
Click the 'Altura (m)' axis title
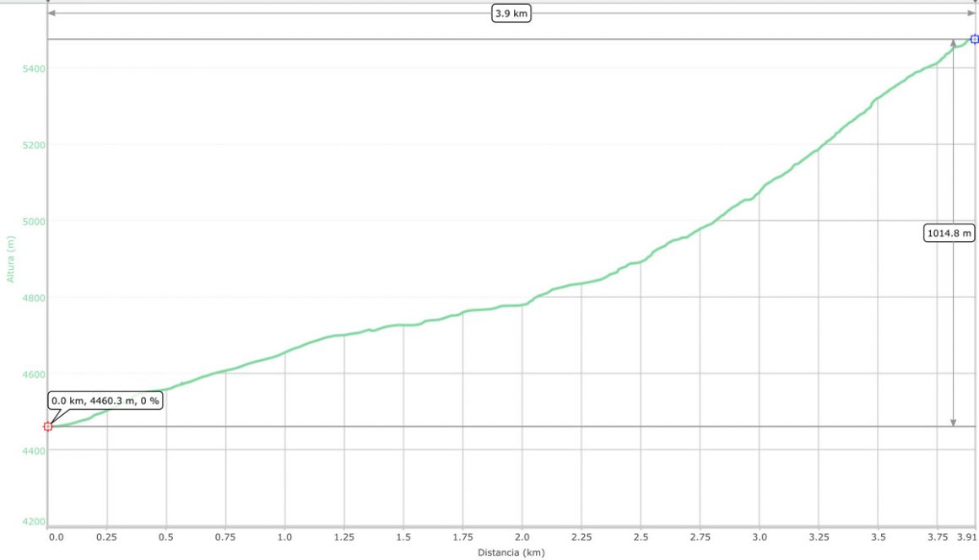11,259
